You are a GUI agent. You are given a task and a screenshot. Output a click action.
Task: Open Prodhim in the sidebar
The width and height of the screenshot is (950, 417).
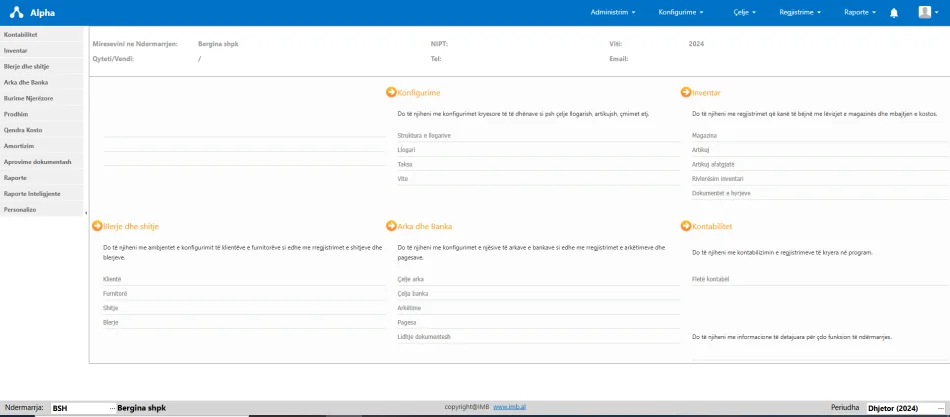[42, 114]
